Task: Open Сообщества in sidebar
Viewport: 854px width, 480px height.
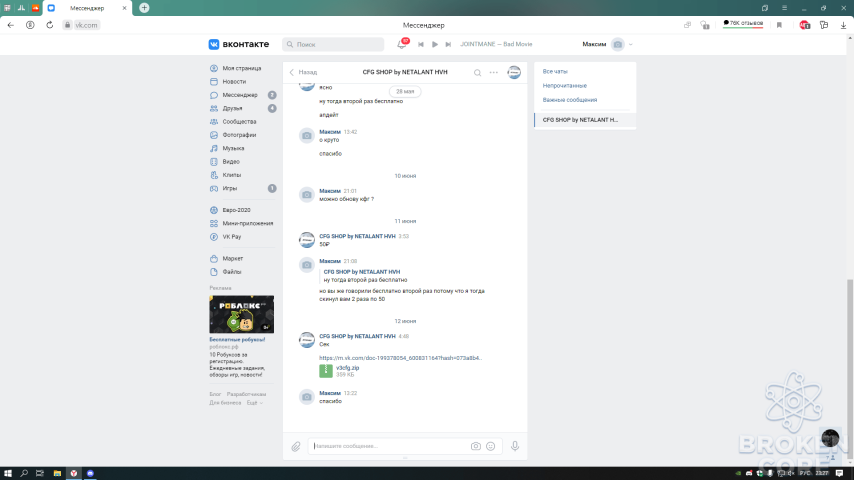Action: (239, 122)
